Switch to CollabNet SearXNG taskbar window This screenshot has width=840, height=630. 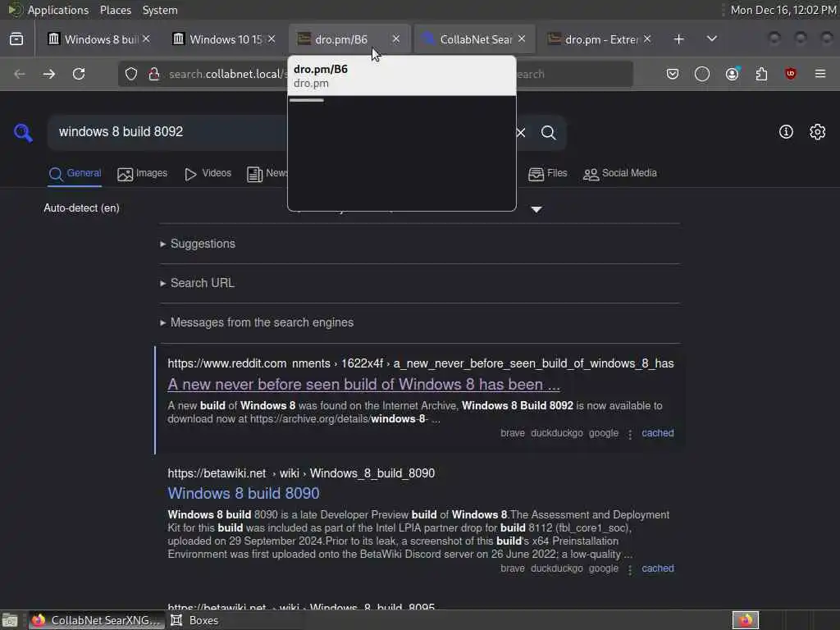(97, 620)
